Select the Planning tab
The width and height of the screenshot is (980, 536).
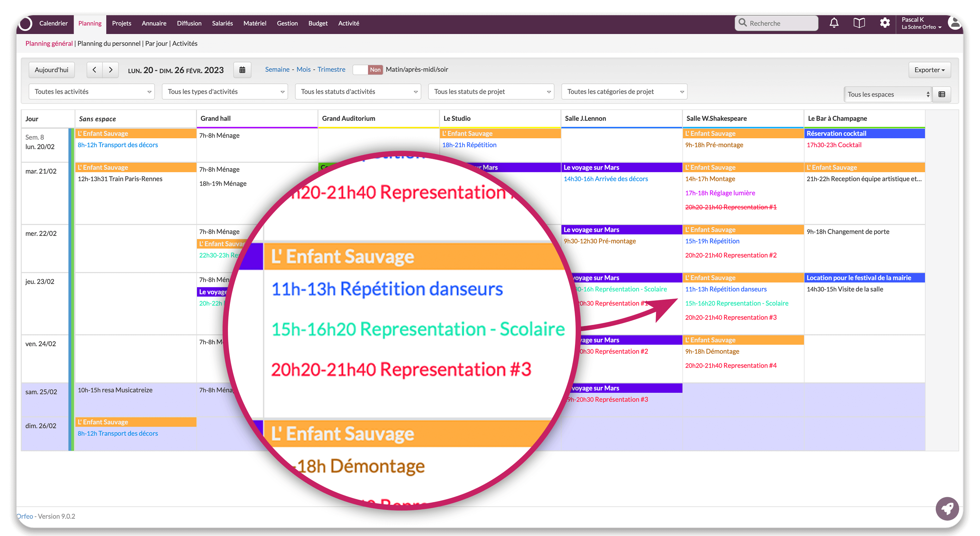point(90,24)
